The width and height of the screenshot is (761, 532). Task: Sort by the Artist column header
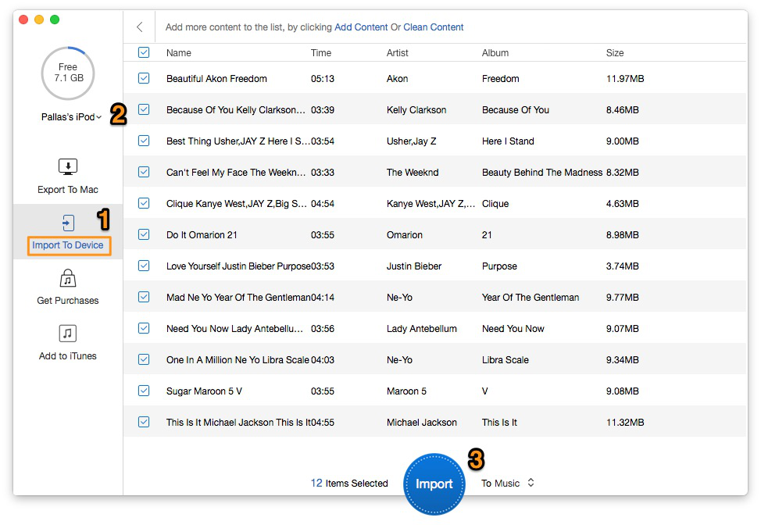click(x=398, y=53)
